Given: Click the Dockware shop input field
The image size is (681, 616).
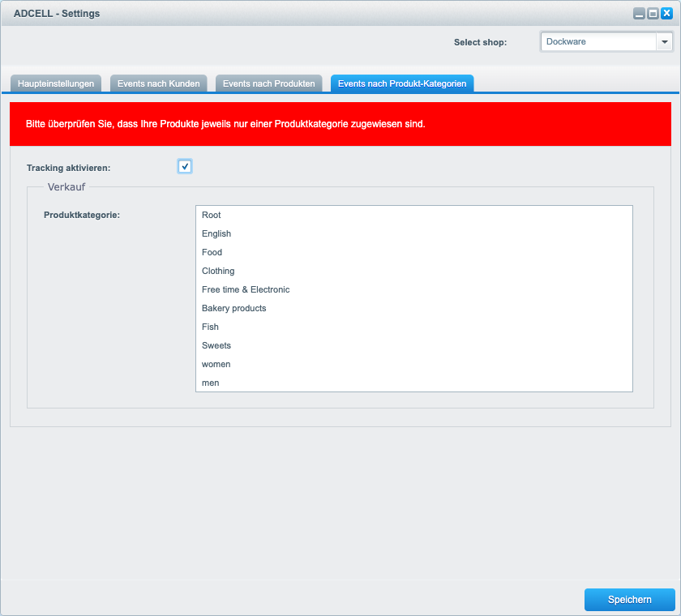Looking at the screenshot, I should pyautogui.click(x=598, y=41).
